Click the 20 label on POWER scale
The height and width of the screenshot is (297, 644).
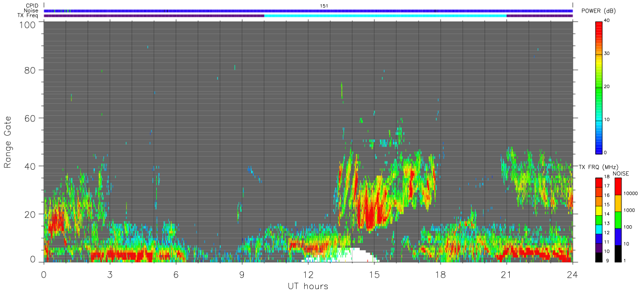(x=607, y=87)
